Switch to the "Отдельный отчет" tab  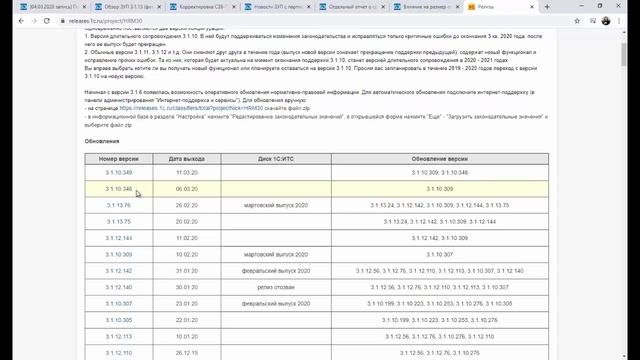click(x=352, y=7)
